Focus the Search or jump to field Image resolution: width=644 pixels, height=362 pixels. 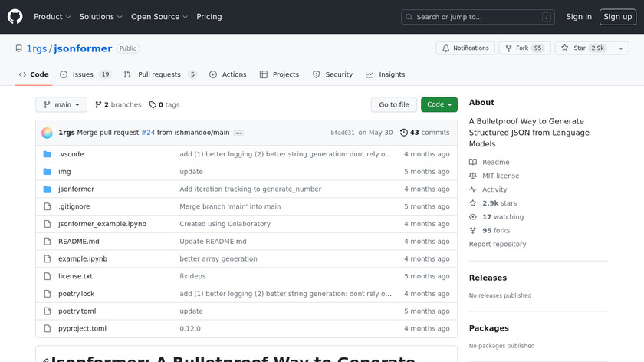478,17
